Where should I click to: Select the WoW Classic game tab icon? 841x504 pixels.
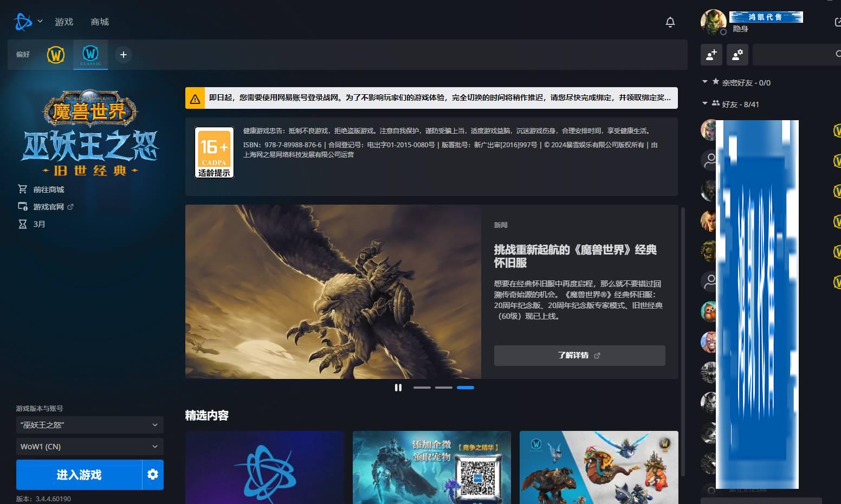[90, 55]
